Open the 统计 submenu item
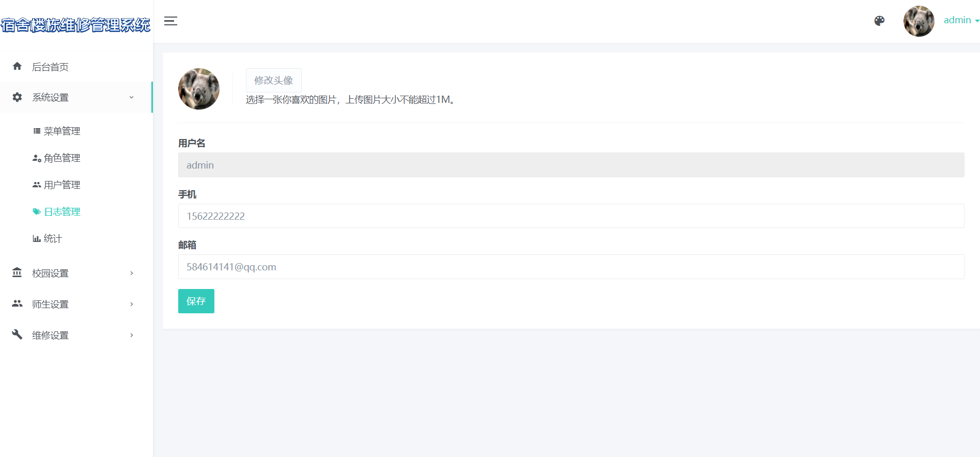The height and width of the screenshot is (457, 980). click(x=53, y=239)
